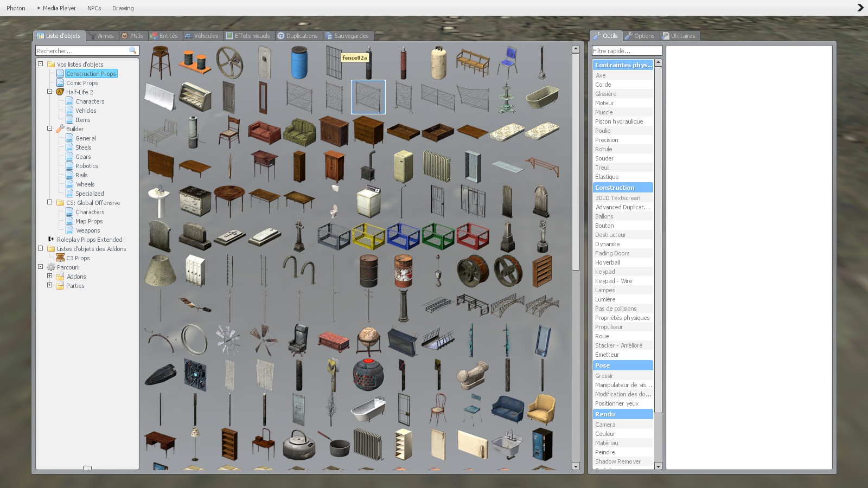Spawn the white washing machine prop

pyautogui.click(x=368, y=201)
